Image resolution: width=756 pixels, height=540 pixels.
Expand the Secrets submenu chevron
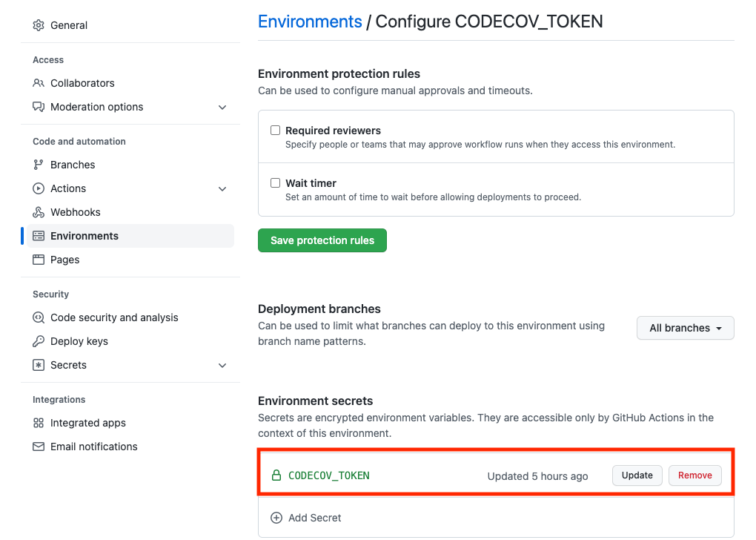tap(222, 365)
